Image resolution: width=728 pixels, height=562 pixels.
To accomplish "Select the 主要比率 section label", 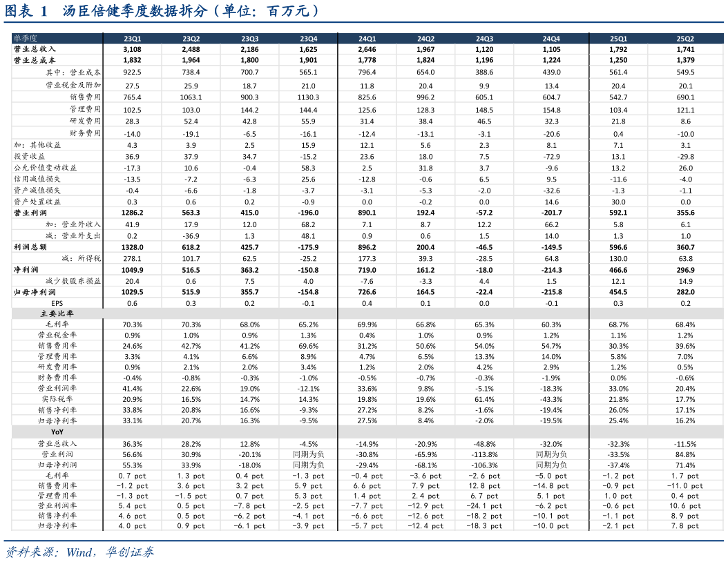I will 57,313.
